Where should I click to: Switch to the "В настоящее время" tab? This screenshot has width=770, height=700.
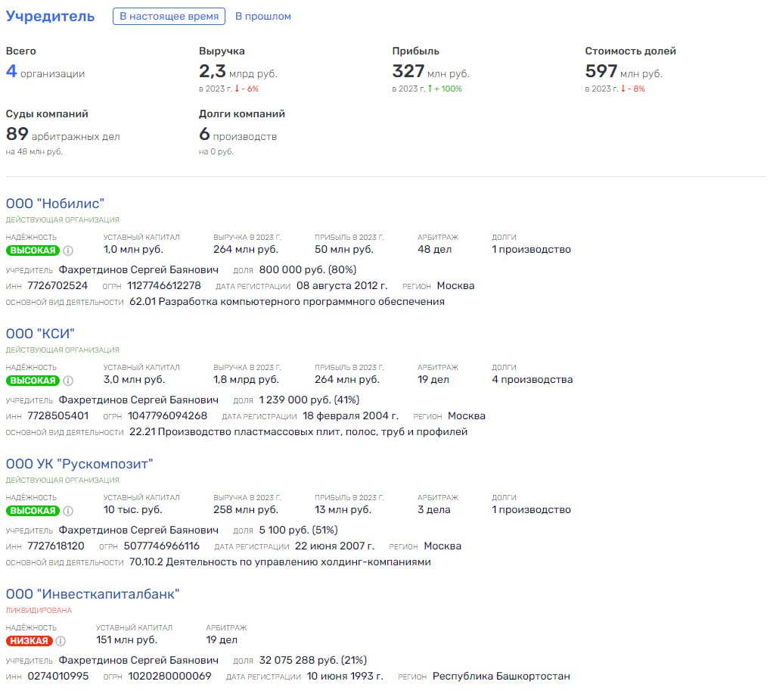[169, 16]
